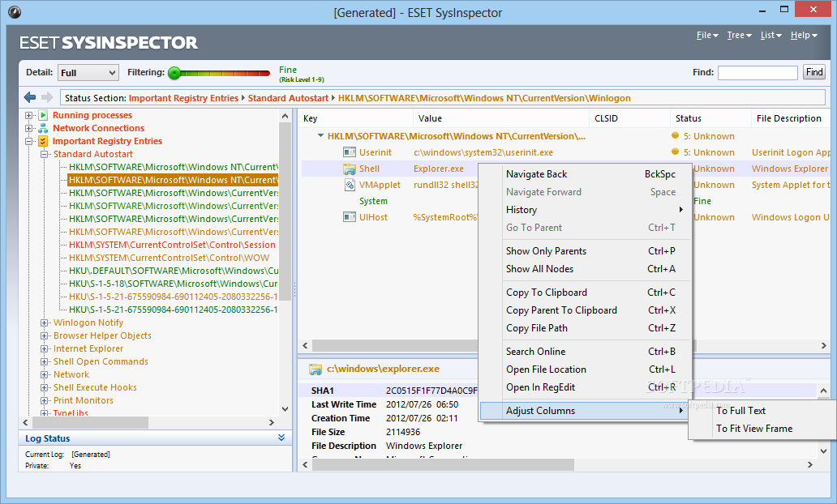
Task: Click the UIHost entry icon
Action: tap(349, 217)
